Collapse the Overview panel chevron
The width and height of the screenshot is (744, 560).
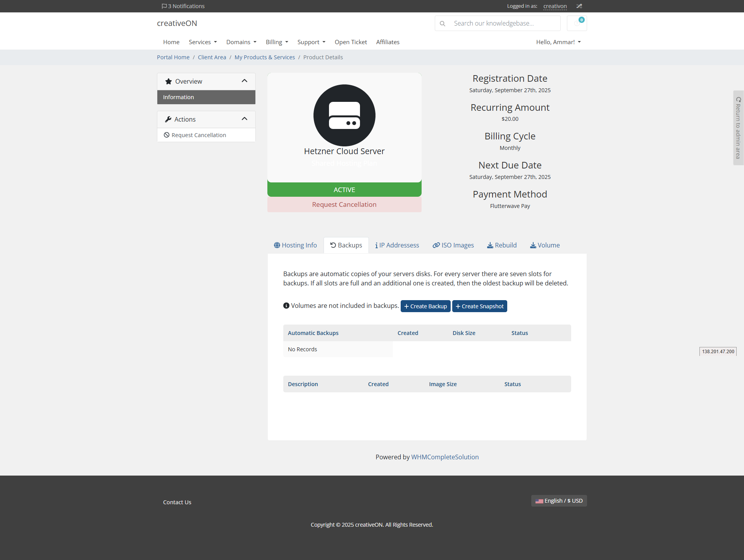(245, 81)
